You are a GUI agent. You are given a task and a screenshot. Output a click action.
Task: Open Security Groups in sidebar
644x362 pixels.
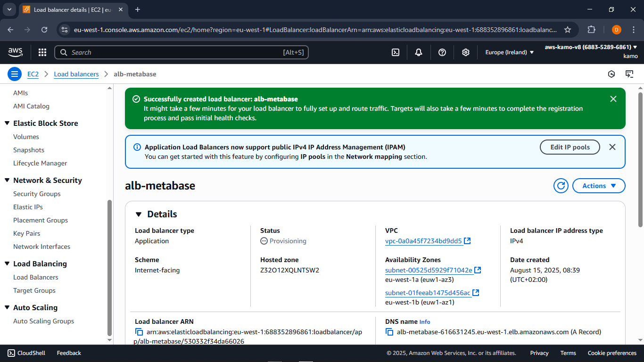click(x=37, y=194)
